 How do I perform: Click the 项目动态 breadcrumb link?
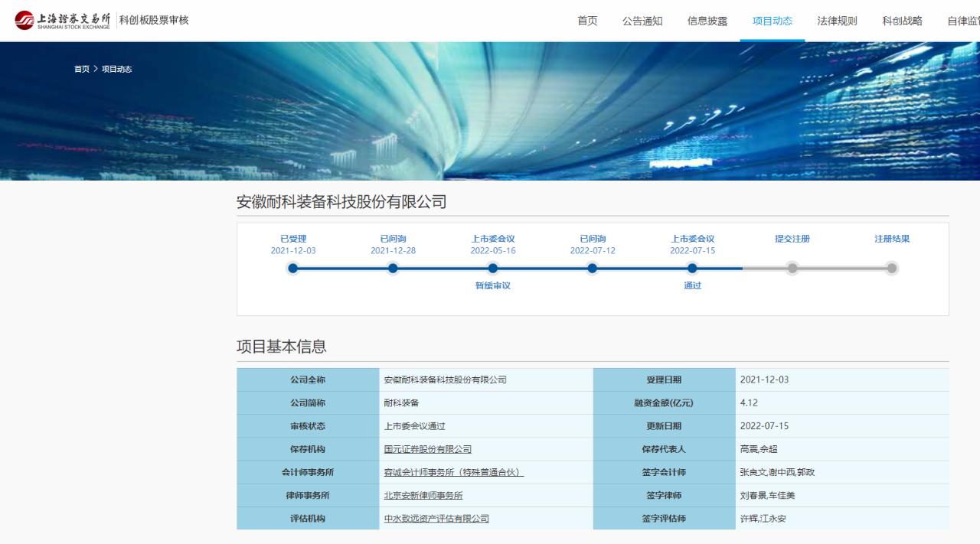116,69
